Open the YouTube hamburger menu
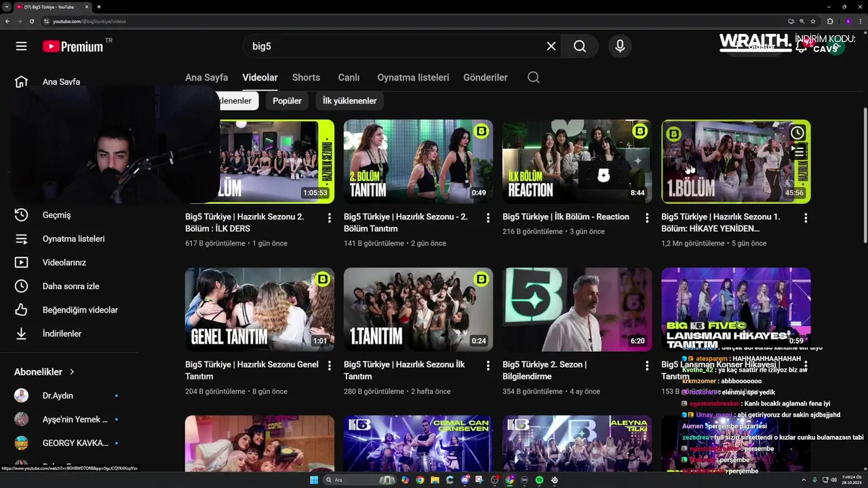This screenshot has height=488, width=868. click(x=21, y=46)
